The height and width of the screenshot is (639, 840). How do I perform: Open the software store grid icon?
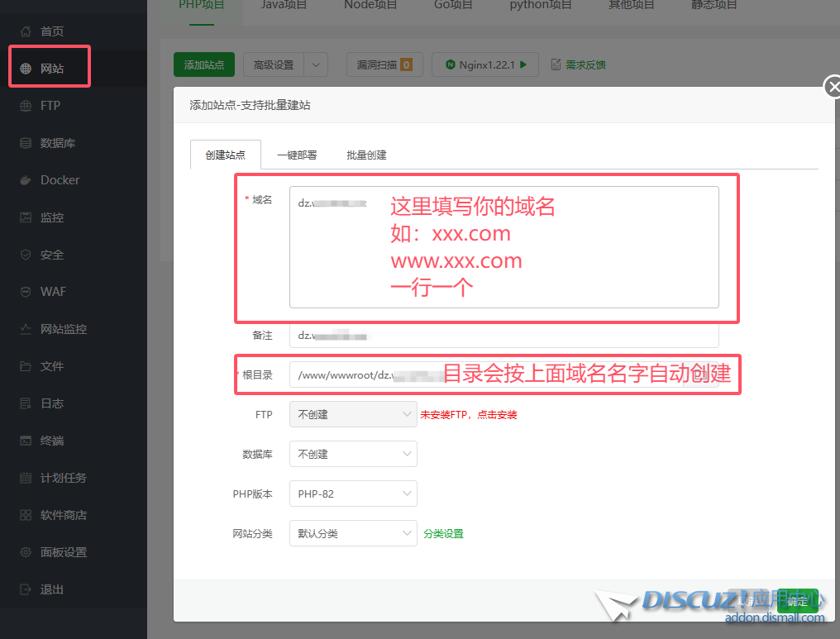click(26, 515)
